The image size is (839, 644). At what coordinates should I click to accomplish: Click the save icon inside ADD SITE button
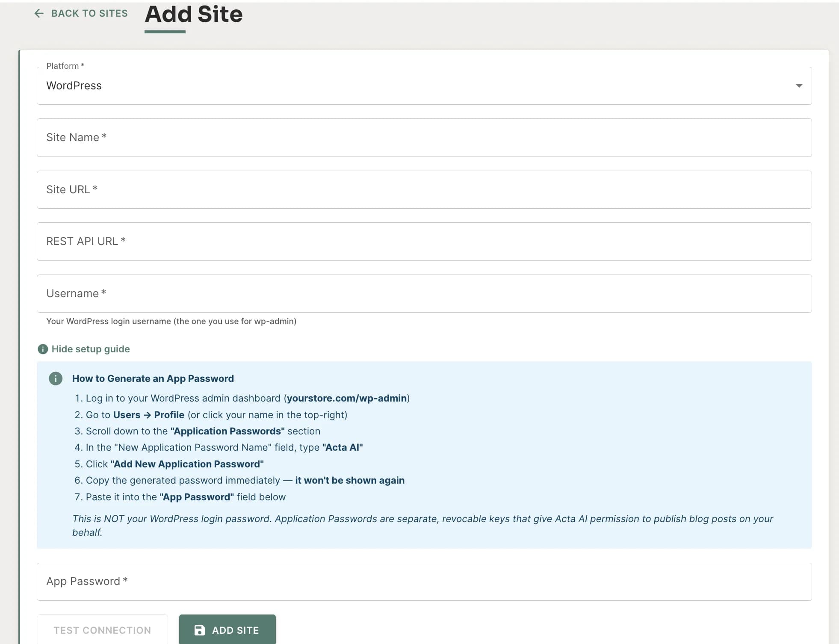(199, 630)
